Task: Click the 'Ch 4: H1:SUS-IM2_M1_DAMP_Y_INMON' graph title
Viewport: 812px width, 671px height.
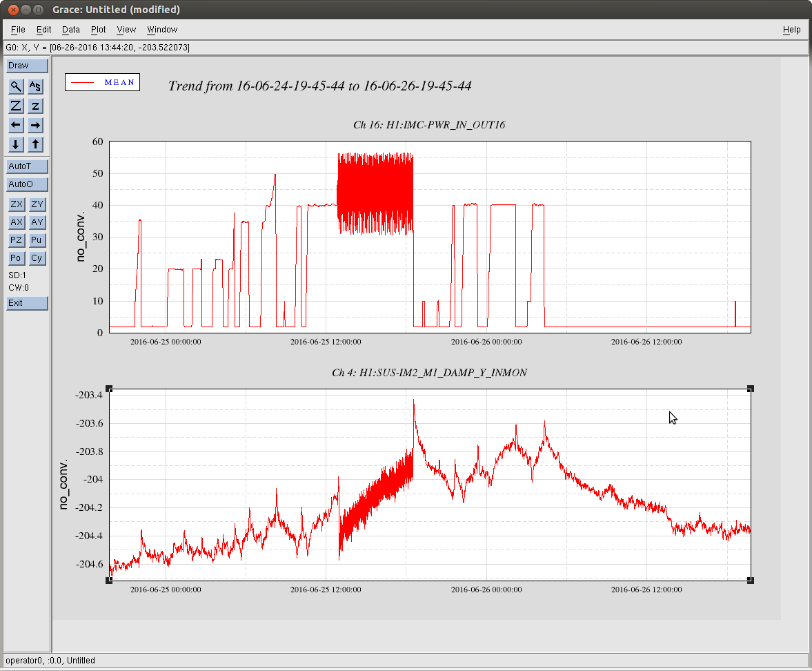Action: point(429,373)
